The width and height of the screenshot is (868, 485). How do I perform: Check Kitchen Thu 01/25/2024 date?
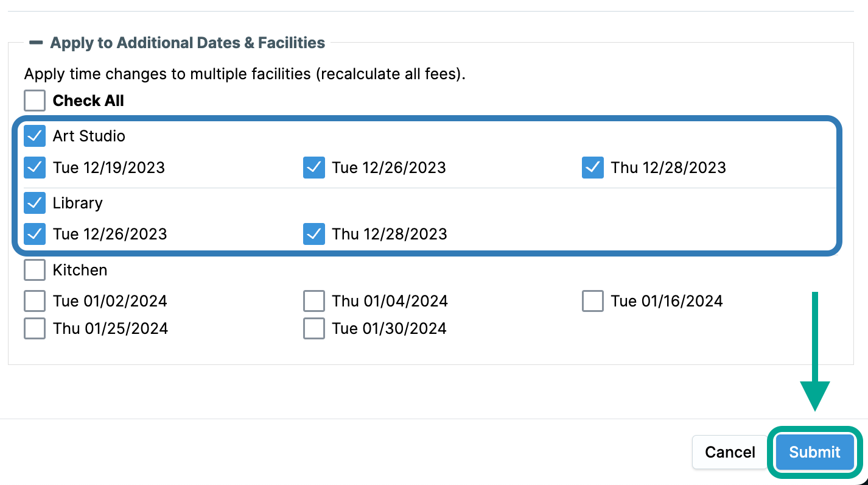tap(35, 328)
